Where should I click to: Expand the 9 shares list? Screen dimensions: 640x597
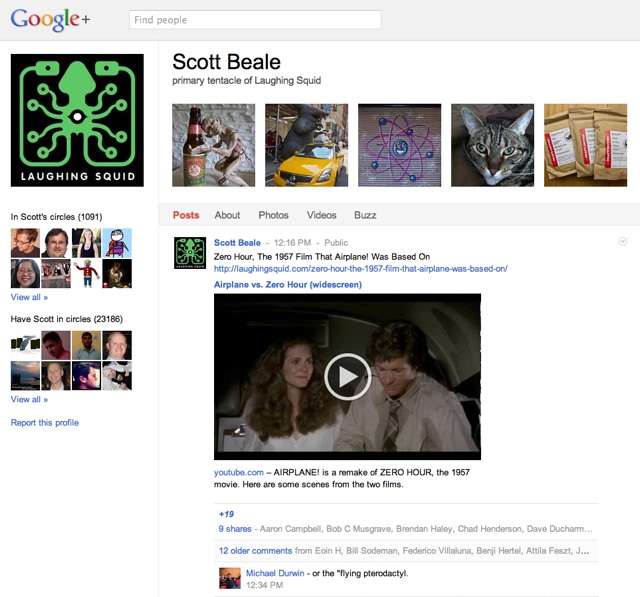tap(235, 528)
